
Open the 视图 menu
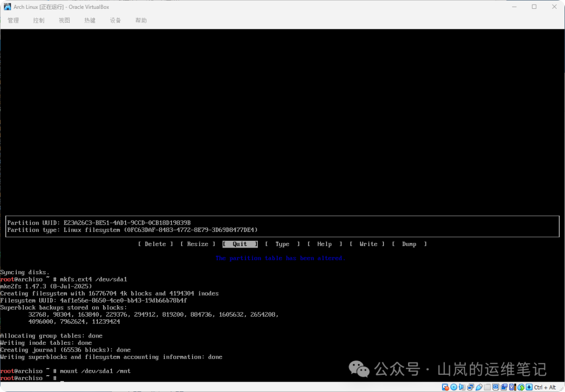(64, 20)
